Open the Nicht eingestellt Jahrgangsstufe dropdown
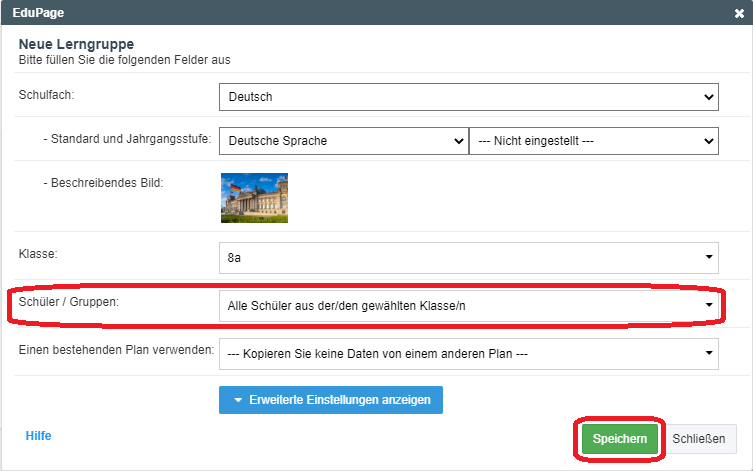The width and height of the screenshot is (753, 471). pyautogui.click(x=594, y=141)
